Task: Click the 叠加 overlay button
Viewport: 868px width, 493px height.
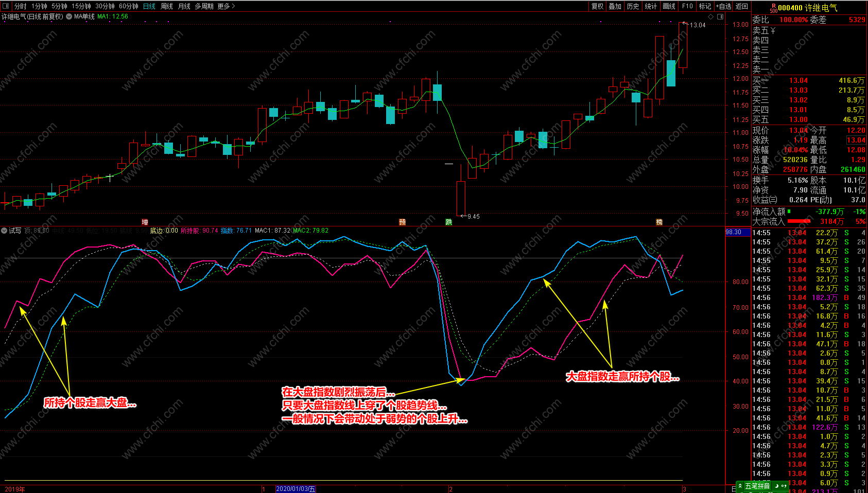Action: click(x=615, y=6)
